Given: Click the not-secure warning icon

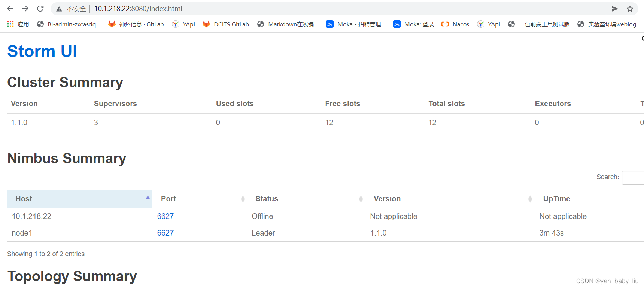Looking at the screenshot, I should click(59, 9).
